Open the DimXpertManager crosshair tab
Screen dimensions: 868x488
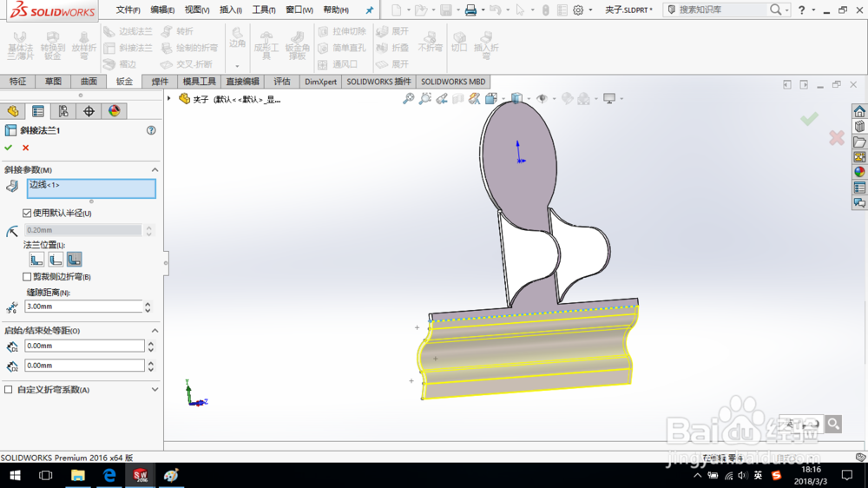pyautogui.click(x=89, y=111)
